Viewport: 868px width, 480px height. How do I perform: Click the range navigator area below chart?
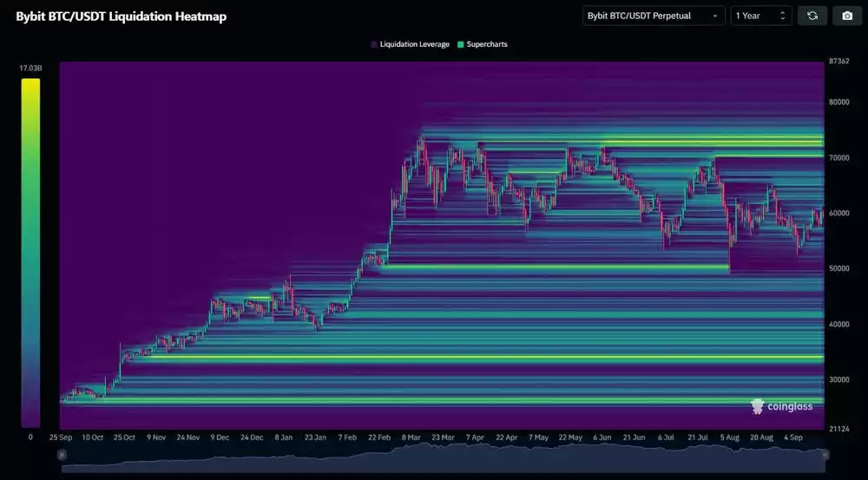443,457
